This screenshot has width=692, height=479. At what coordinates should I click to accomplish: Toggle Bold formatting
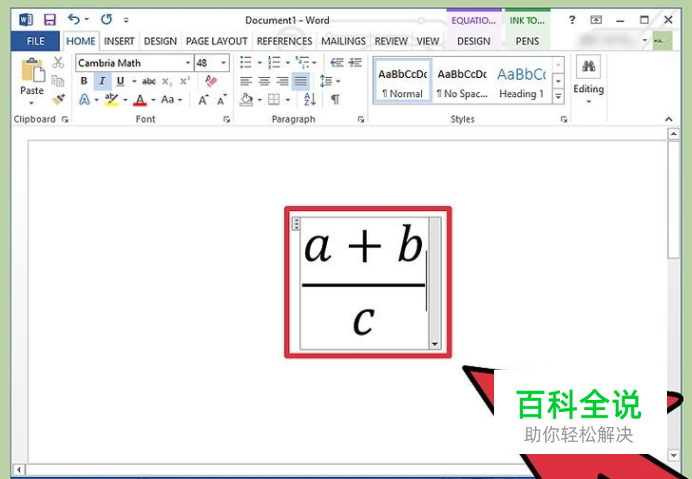(x=84, y=81)
